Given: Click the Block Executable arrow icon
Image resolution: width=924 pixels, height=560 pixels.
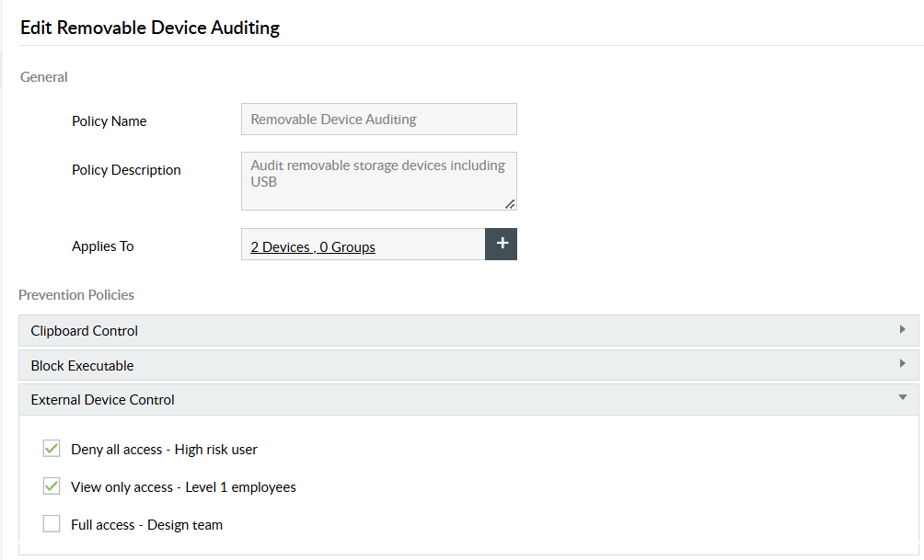Looking at the screenshot, I should coord(902,364).
